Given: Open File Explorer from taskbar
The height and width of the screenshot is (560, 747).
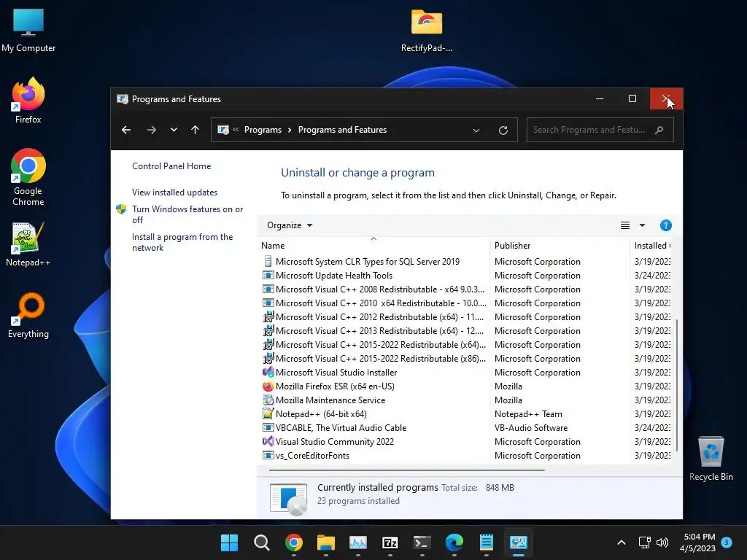Looking at the screenshot, I should (326, 542).
